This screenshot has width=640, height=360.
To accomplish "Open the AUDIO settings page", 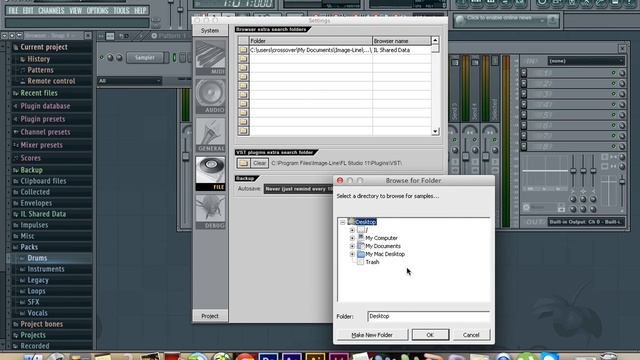I will click(210, 96).
